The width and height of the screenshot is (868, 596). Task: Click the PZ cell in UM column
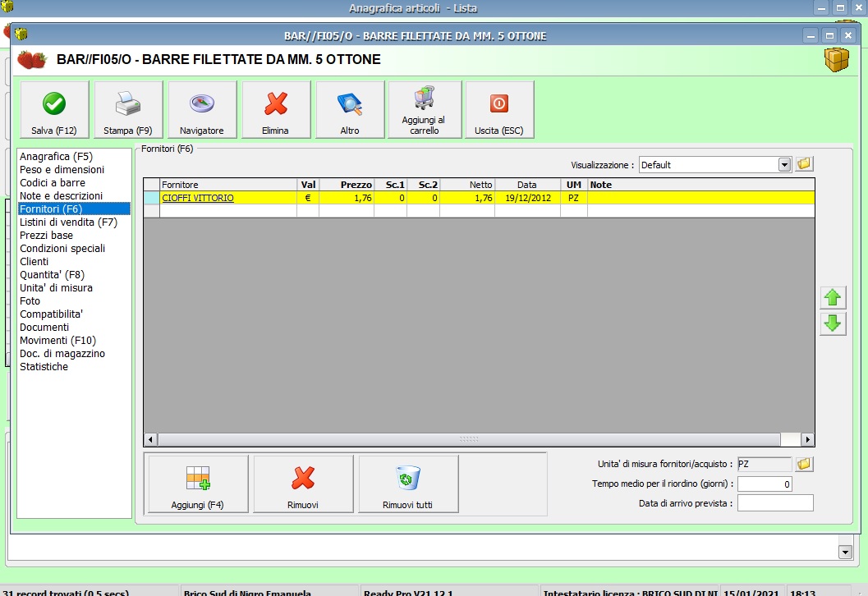coord(573,198)
